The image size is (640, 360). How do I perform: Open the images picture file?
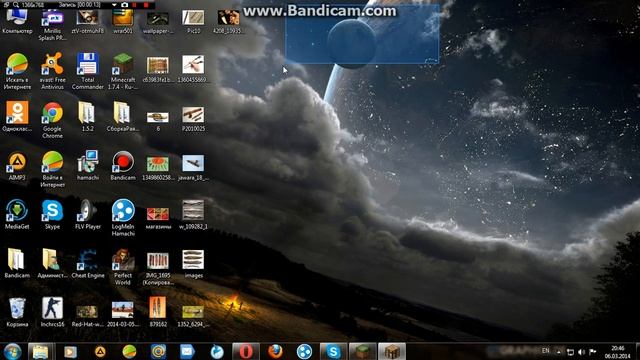[193, 264]
